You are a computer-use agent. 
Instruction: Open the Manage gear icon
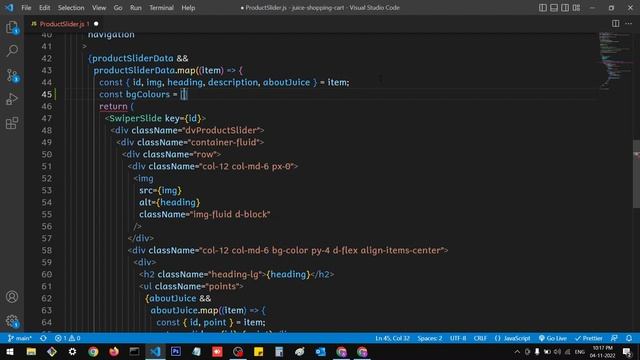(12, 321)
